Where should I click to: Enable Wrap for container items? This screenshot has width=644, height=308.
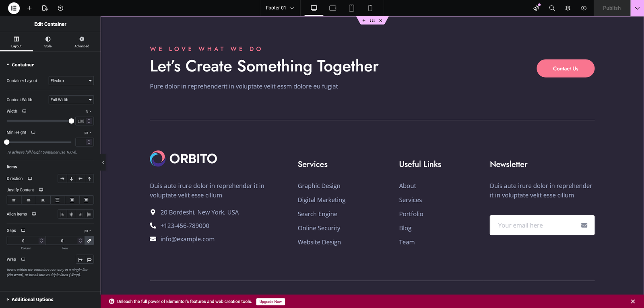pos(89,260)
